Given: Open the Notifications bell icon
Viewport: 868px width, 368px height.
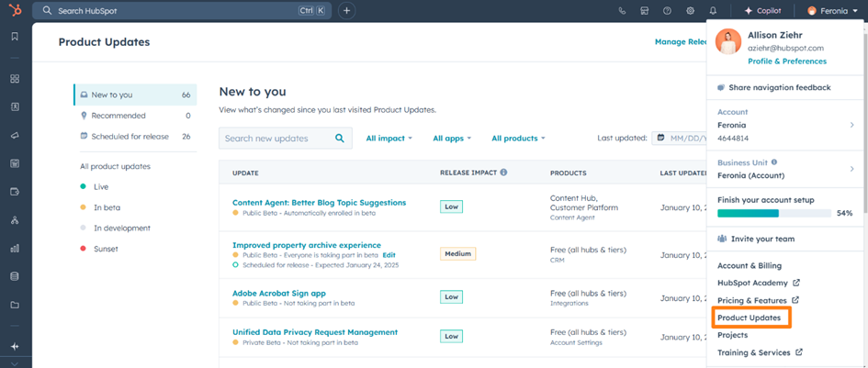Looking at the screenshot, I should tap(713, 10).
